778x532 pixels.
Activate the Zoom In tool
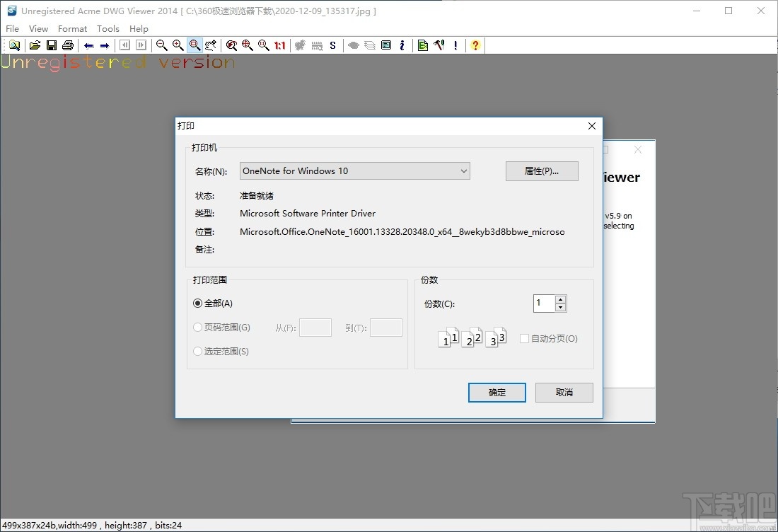click(178, 45)
